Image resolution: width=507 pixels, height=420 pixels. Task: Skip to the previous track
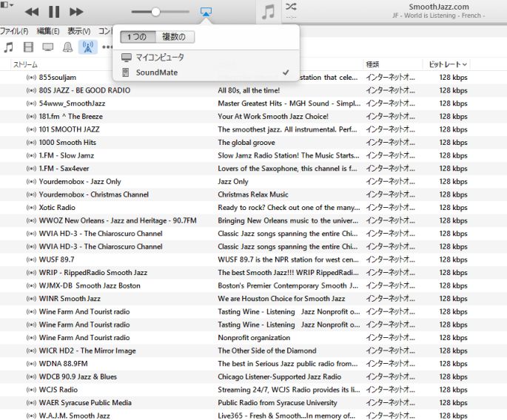tap(32, 12)
